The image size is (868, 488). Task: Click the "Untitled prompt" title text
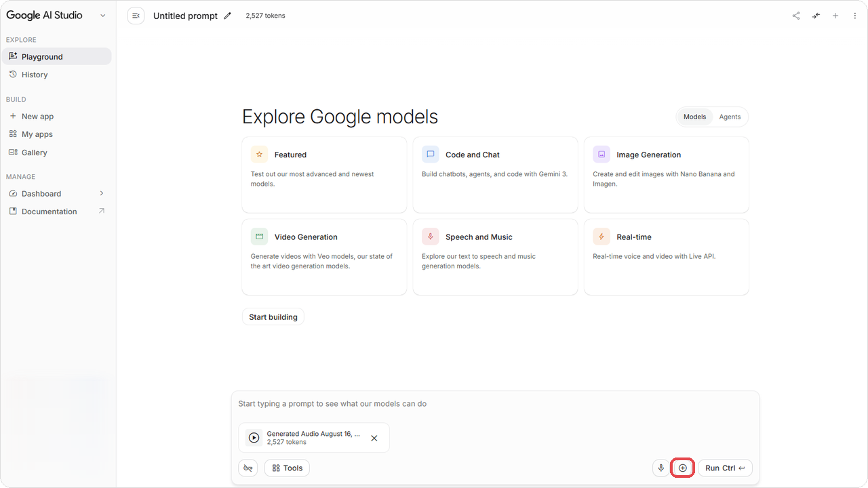pos(185,16)
